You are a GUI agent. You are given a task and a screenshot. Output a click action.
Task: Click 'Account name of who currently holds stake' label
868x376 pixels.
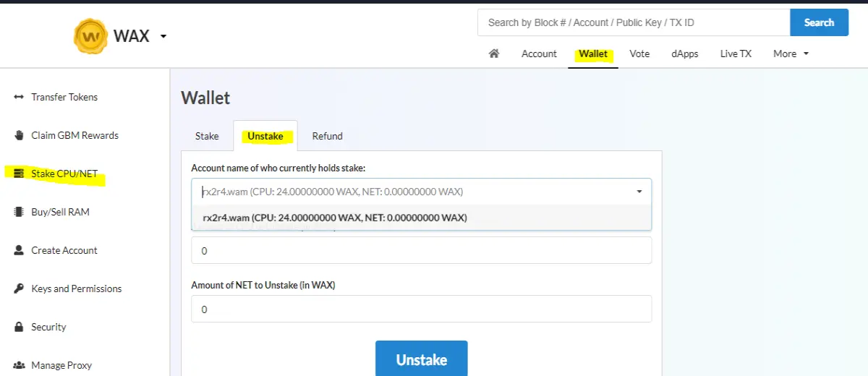pos(278,168)
